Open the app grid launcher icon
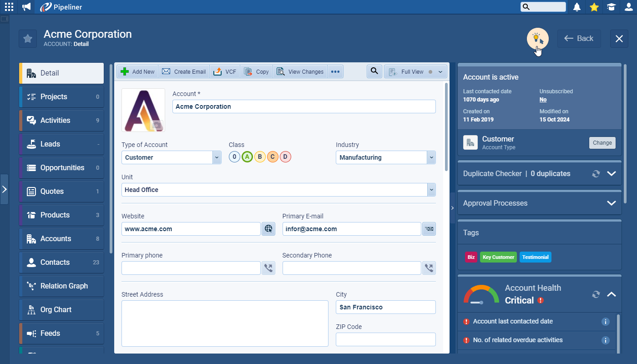The width and height of the screenshot is (637, 364). (x=9, y=7)
